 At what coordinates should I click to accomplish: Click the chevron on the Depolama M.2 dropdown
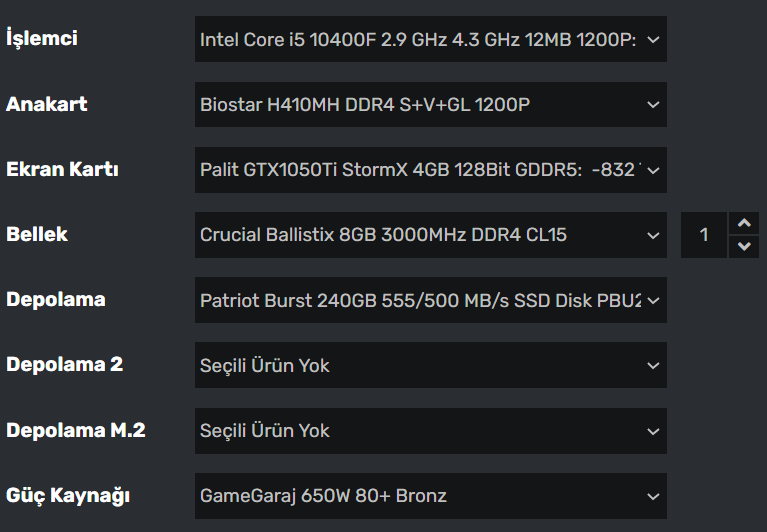click(653, 430)
